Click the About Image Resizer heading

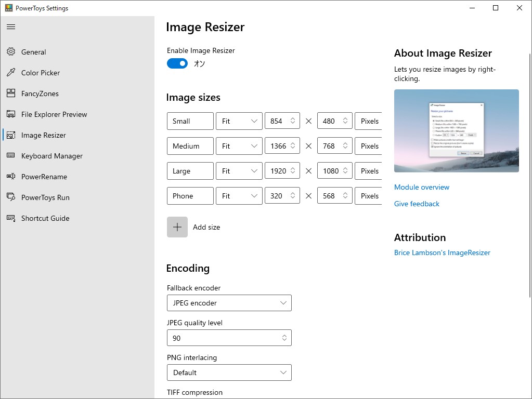[x=443, y=53]
